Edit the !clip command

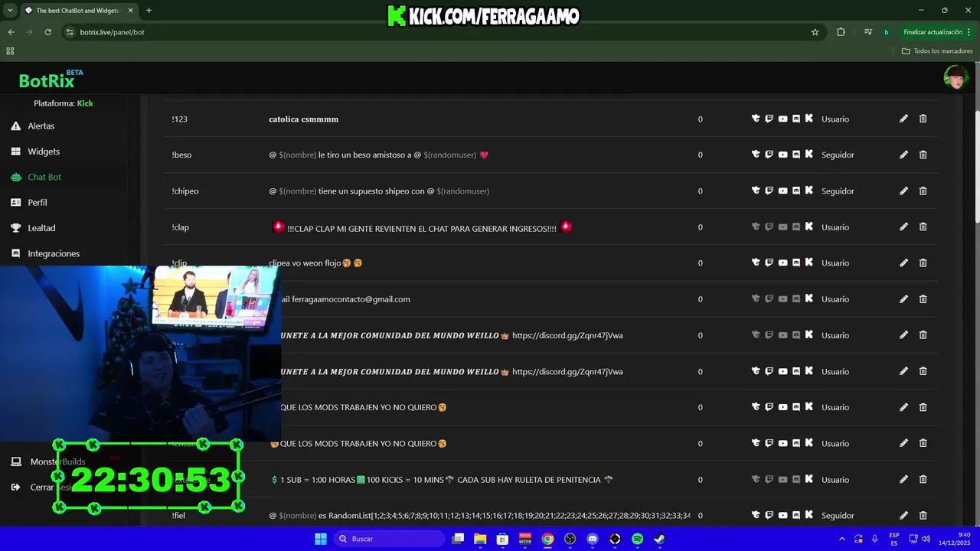point(903,262)
